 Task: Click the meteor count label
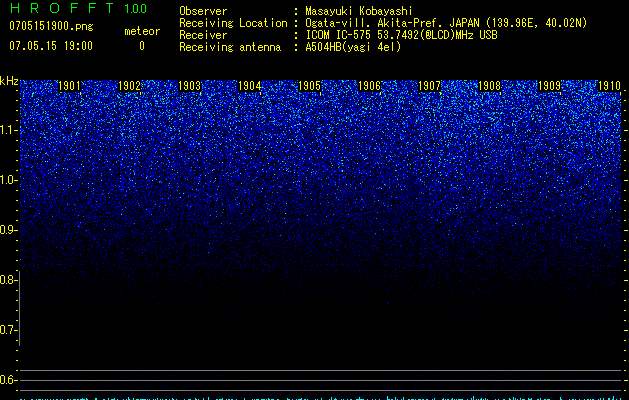pyautogui.click(x=142, y=31)
